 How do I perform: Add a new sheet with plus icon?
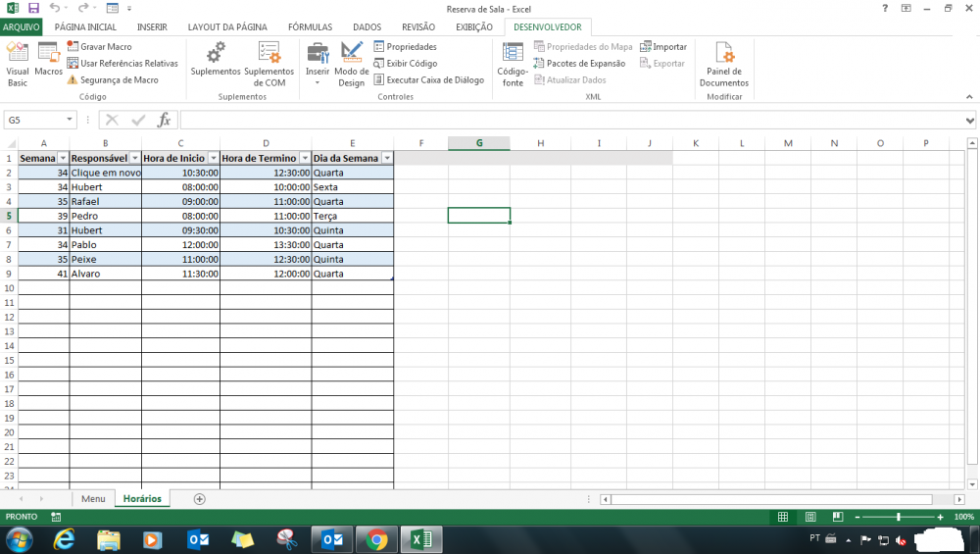click(200, 499)
